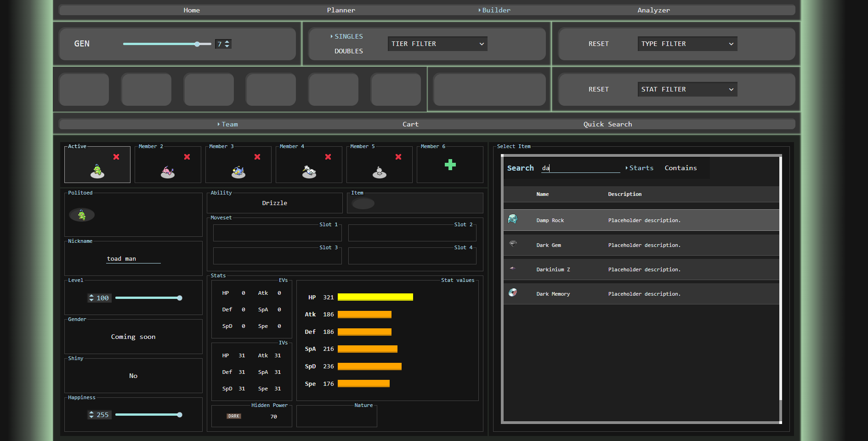Switch search mode to Contains
Image resolution: width=868 pixels, height=441 pixels.
point(680,168)
